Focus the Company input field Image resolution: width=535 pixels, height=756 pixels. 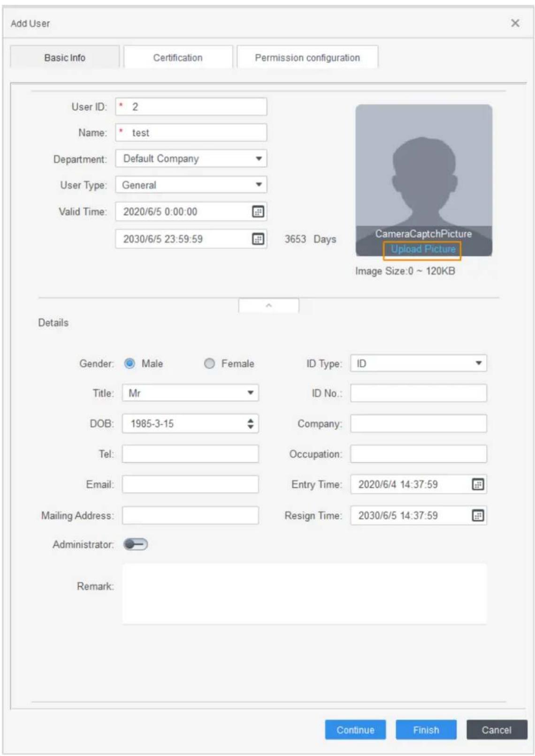coord(418,423)
